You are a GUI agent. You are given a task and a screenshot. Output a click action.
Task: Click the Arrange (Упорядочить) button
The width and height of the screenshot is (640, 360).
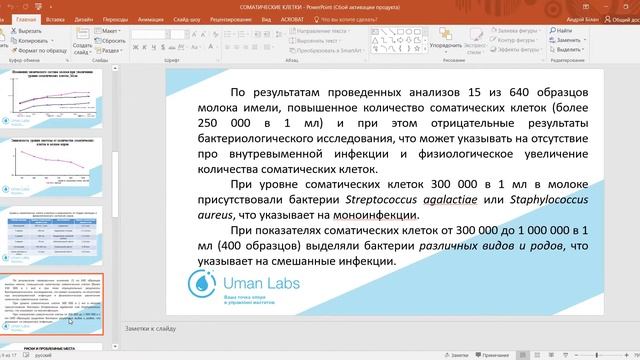445,40
